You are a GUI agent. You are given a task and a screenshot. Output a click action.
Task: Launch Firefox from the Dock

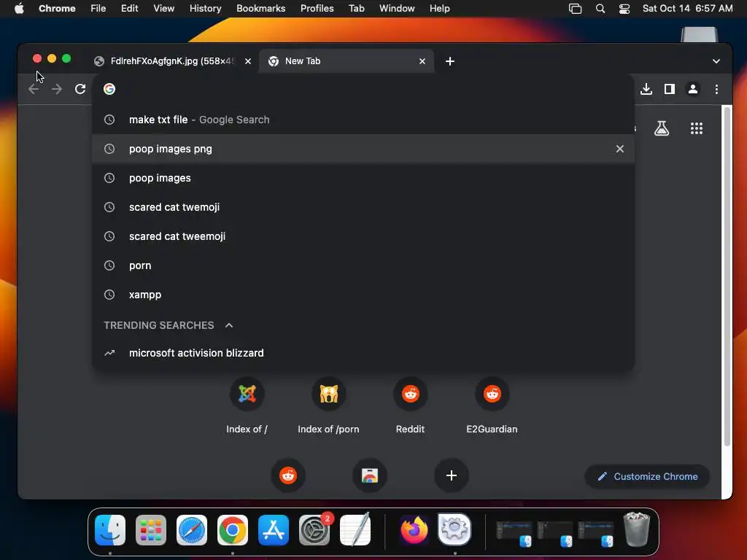pos(414,530)
